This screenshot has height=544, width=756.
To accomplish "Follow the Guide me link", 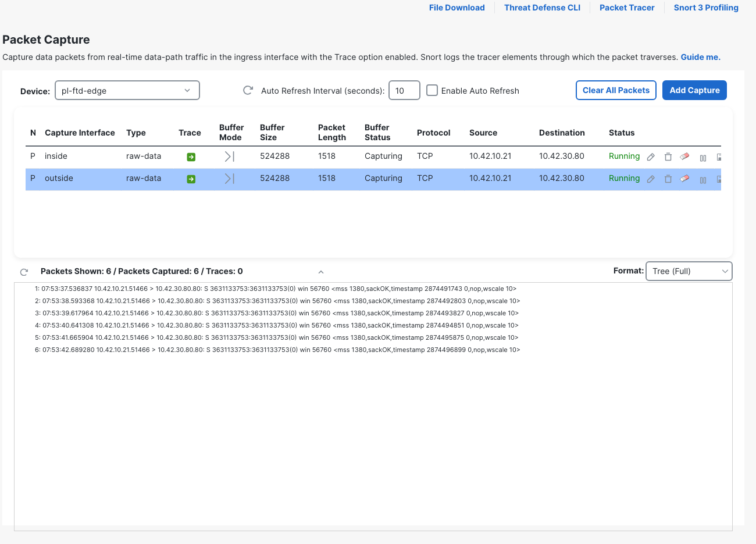I will (700, 57).
